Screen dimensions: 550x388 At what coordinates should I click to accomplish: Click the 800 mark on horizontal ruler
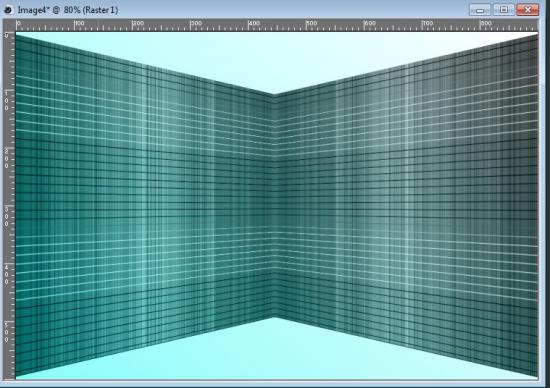485,23
